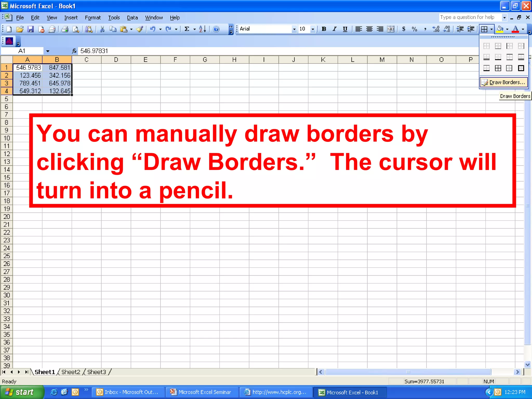Screen dimensions: 532x399
Task: Open the AutoSum functions dropdown arrow
Action: coord(194,29)
